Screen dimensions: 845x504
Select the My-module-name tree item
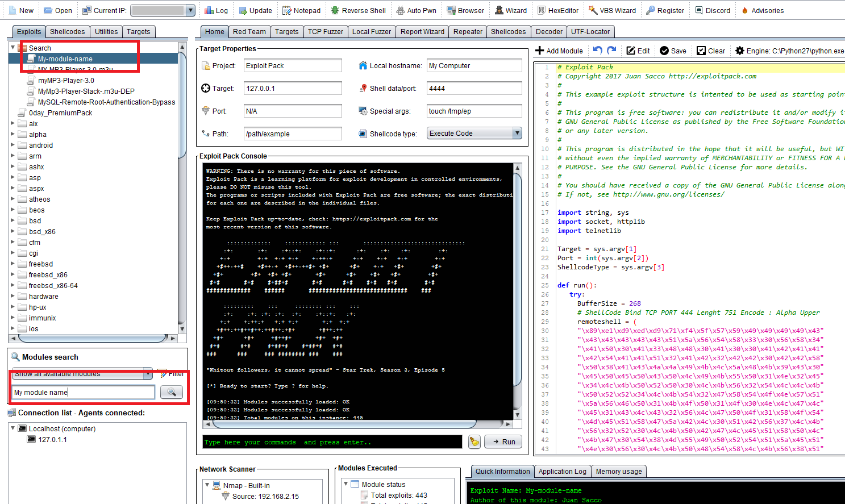[65, 59]
